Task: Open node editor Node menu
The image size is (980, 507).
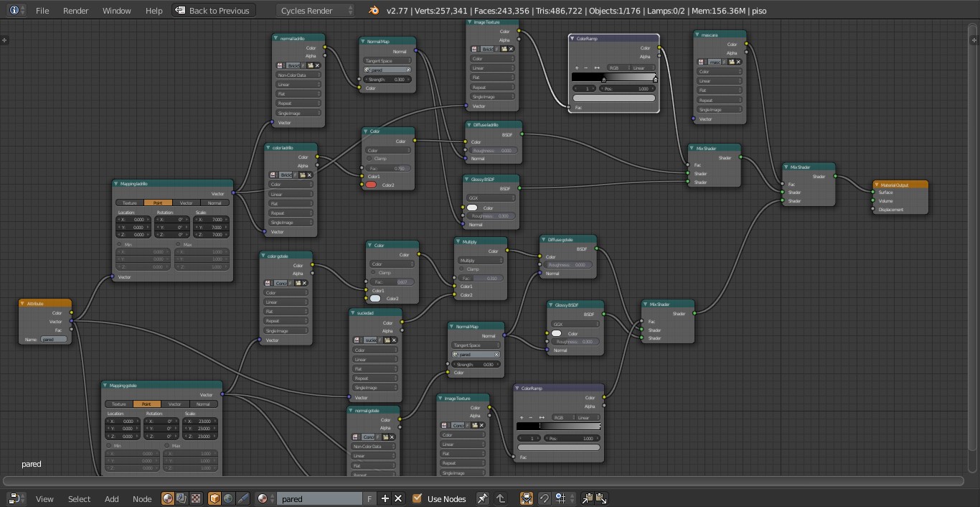Action: click(x=142, y=498)
